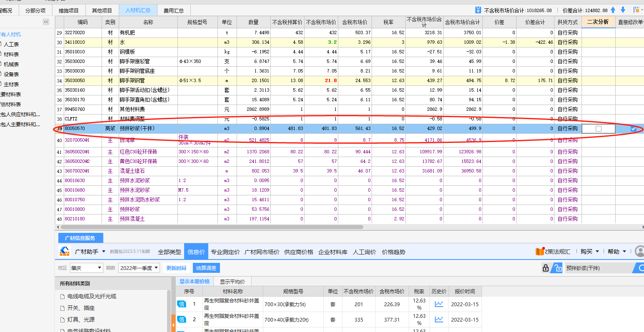The width and height of the screenshot is (644, 332).
Task: Click the 信 badge in row 1
Action: 182,304
